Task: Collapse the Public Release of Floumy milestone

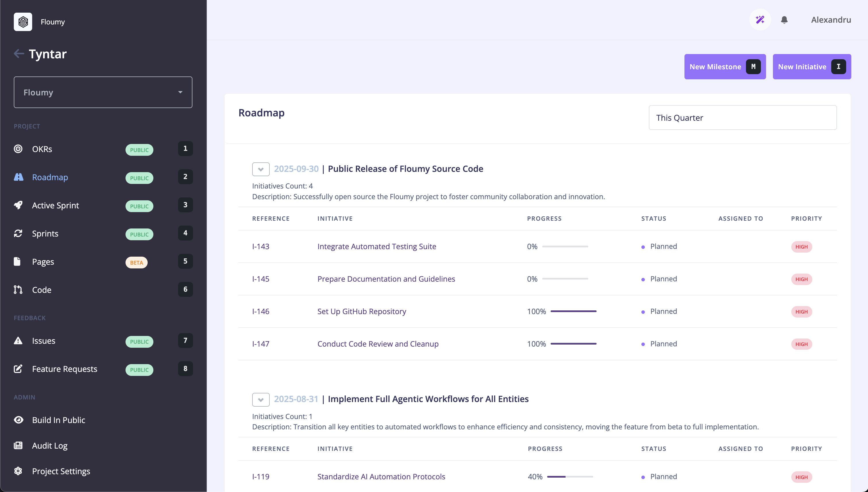Action: (x=261, y=169)
